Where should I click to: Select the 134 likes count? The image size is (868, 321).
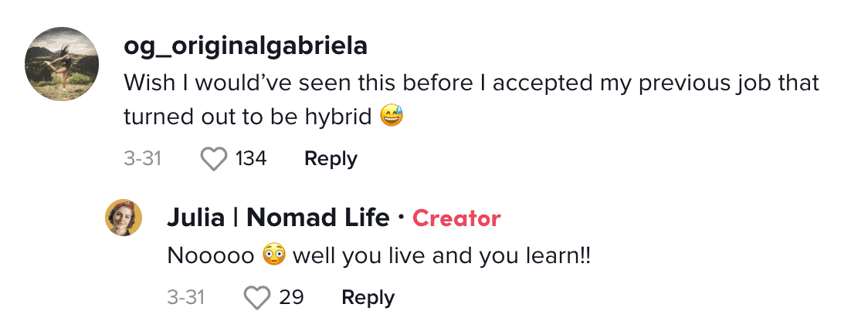(x=251, y=160)
